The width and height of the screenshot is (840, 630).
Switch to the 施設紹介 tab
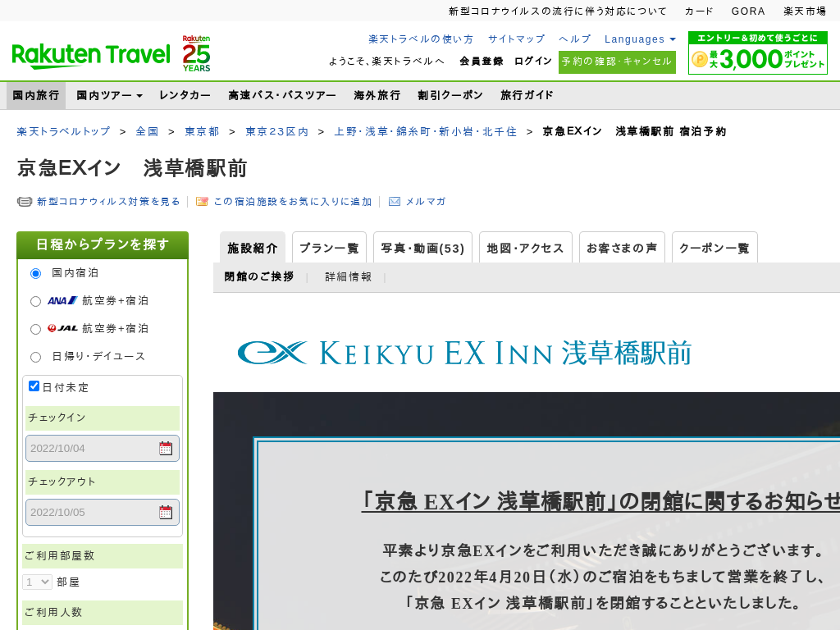[253, 248]
